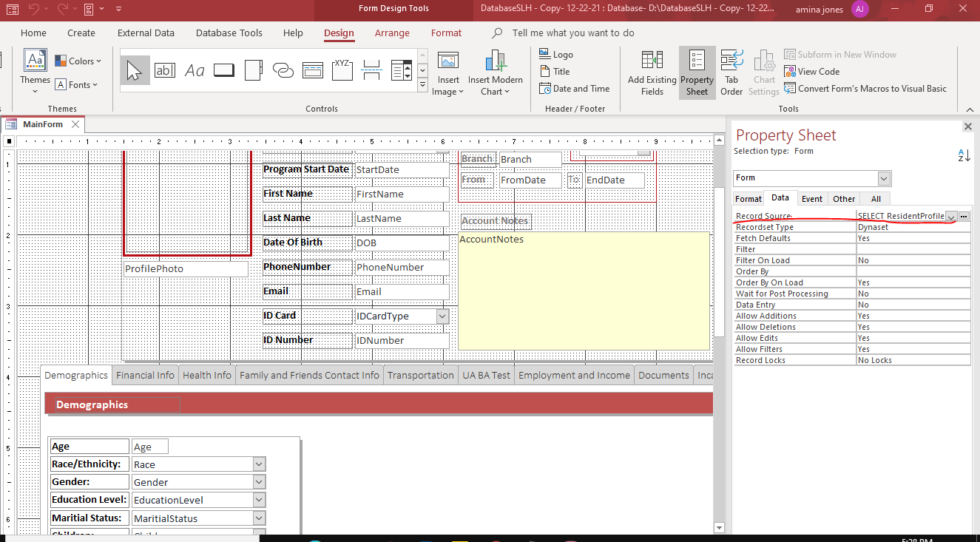Screen dimensions: 980x542
Task: Select the Health Info tab on form
Action: tap(207, 375)
